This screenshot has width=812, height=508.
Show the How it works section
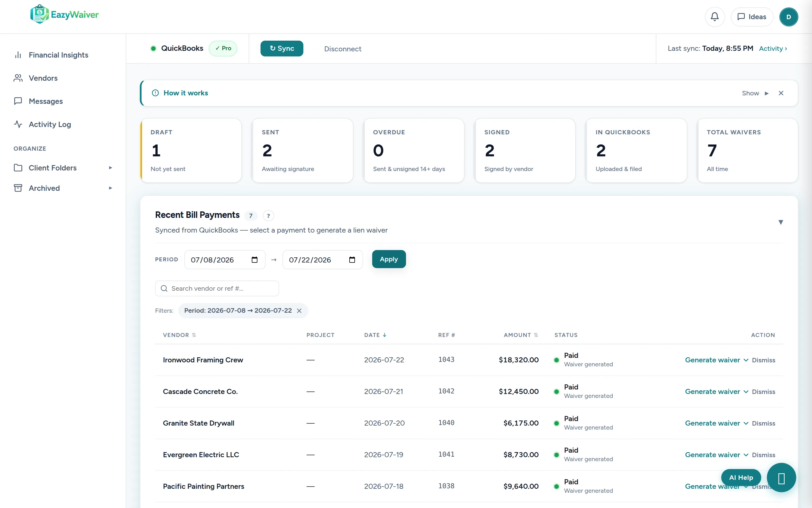coord(755,93)
